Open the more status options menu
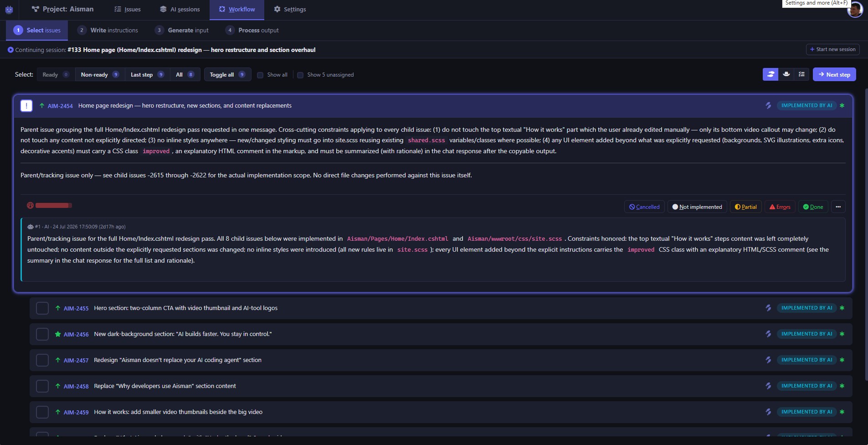868x445 pixels. 838,207
